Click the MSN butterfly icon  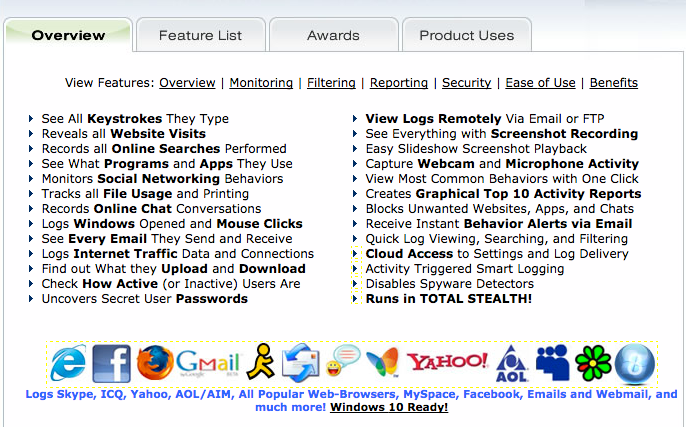381,363
